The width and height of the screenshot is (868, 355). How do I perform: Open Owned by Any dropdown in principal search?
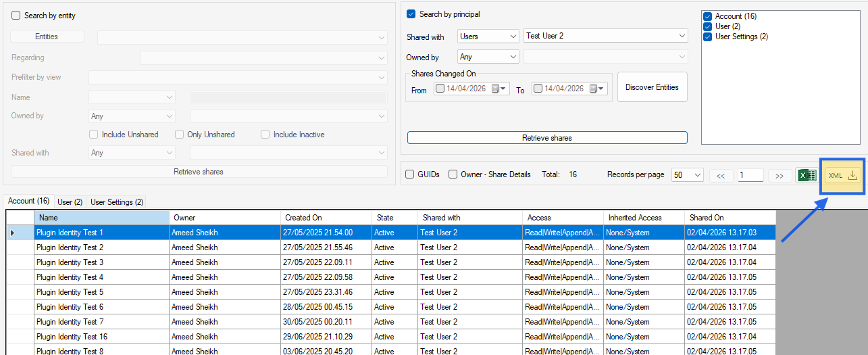pyautogui.click(x=488, y=57)
